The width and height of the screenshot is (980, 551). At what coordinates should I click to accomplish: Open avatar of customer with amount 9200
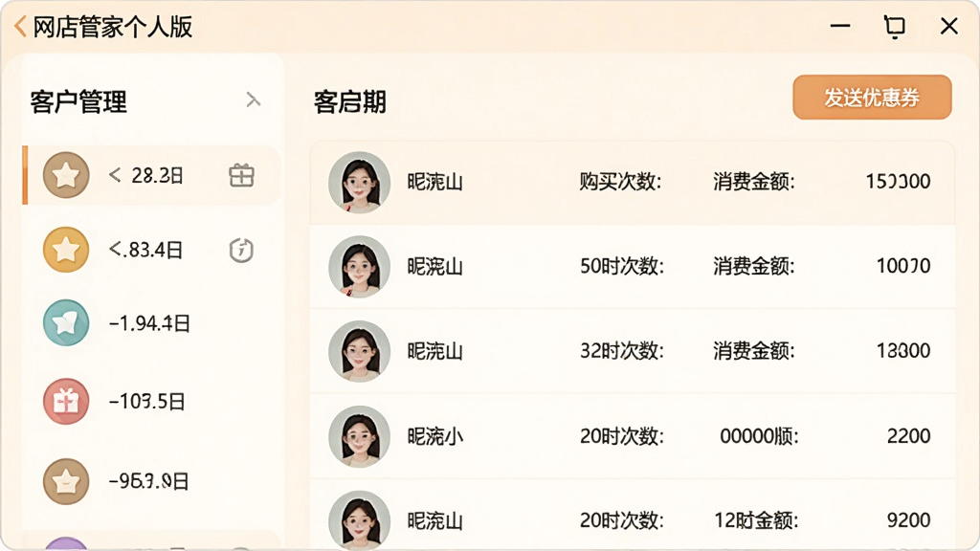point(360,519)
